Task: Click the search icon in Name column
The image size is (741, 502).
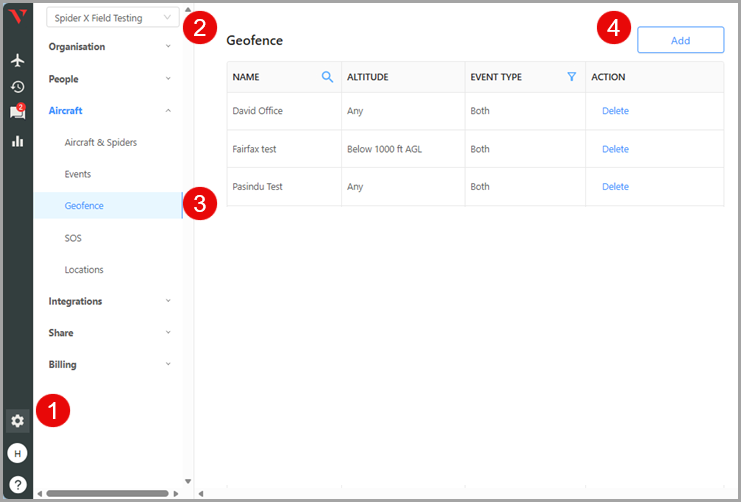Action: (x=327, y=77)
